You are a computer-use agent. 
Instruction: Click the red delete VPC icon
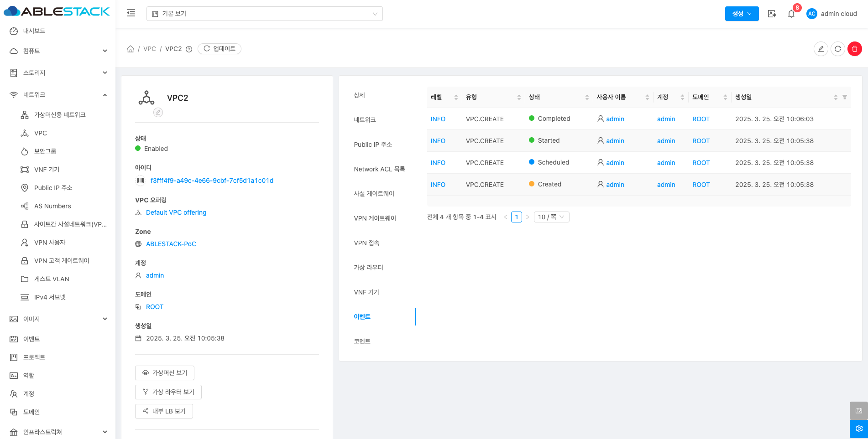[x=854, y=49]
